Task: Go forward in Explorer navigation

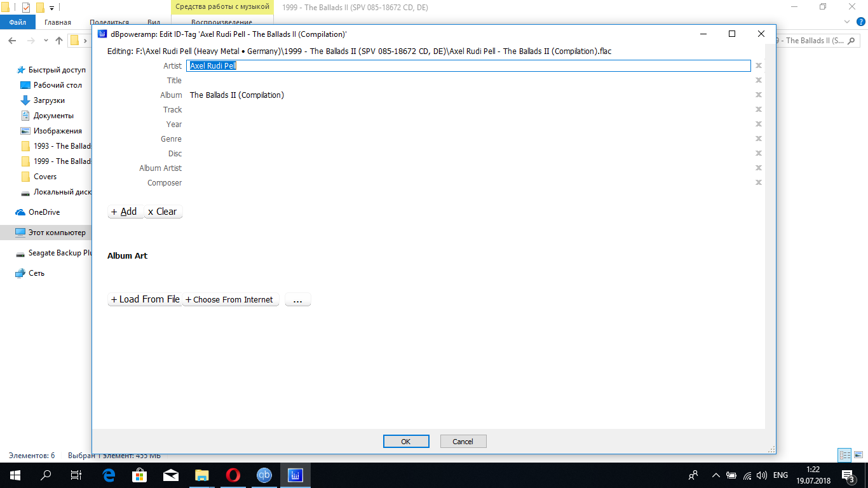Action: (x=31, y=41)
